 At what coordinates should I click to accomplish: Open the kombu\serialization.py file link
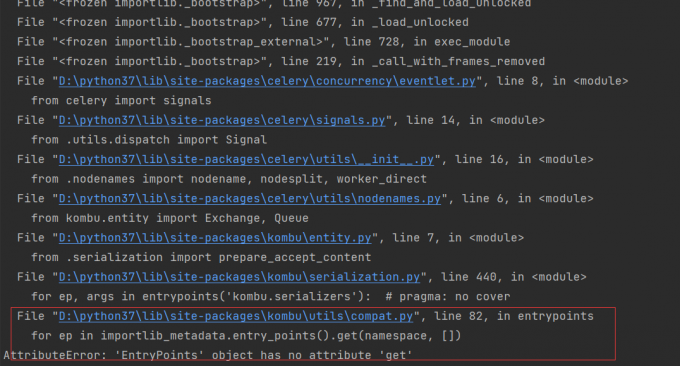tap(239, 277)
